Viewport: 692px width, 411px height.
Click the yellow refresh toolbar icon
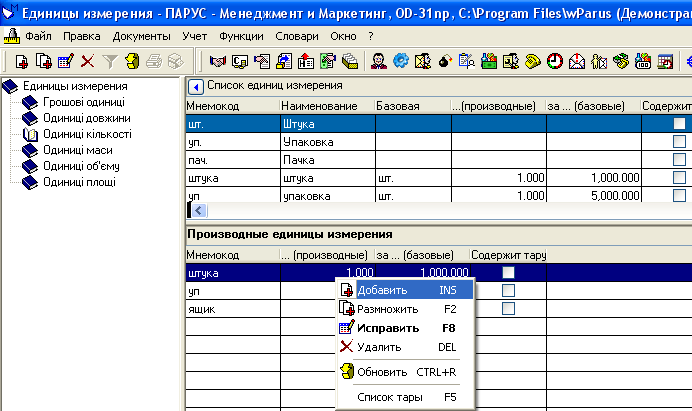point(132,61)
